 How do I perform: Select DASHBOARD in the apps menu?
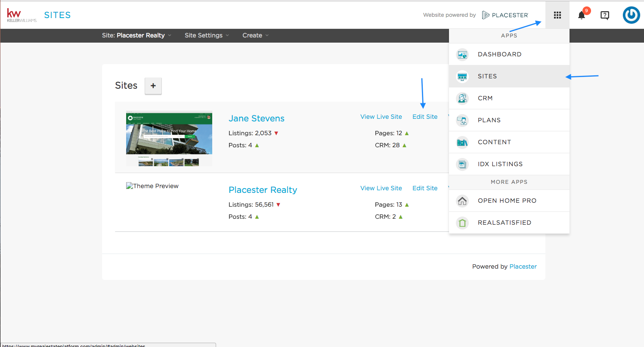click(509, 54)
